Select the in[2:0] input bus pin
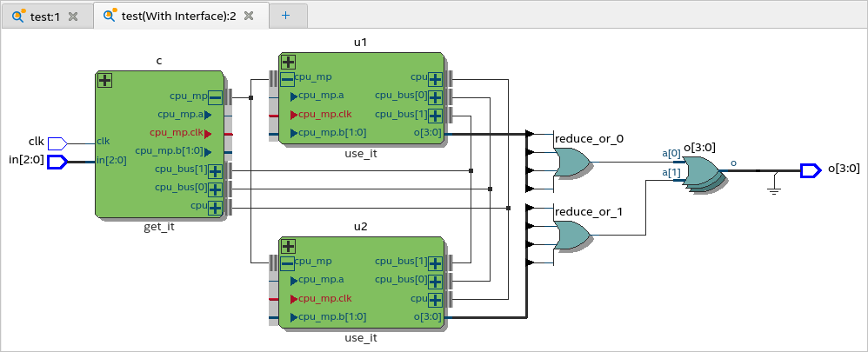 pyautogui.click(x=57, y=162)
